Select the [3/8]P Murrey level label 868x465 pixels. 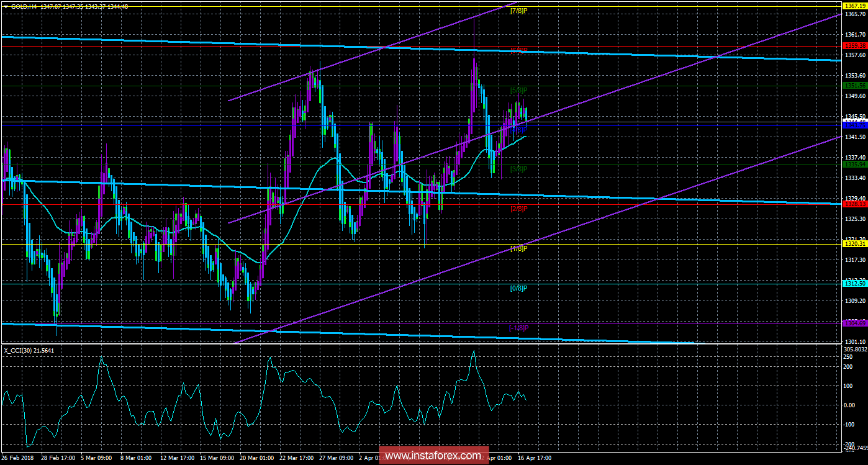coord(518,169)
